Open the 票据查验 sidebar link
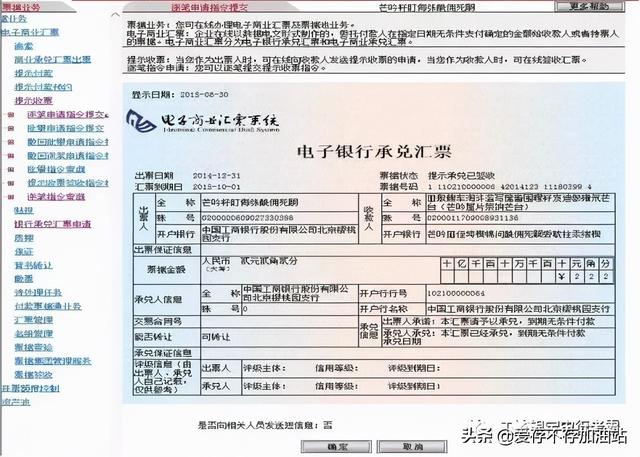Image resolution: width=640 pixels, height=457 pixels. [x=33, y=348]
